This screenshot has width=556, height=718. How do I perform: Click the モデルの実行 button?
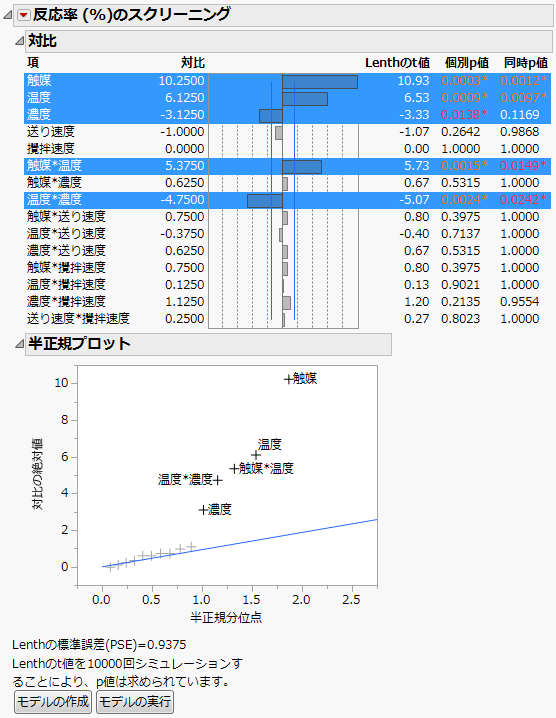(x=135, y=702)
